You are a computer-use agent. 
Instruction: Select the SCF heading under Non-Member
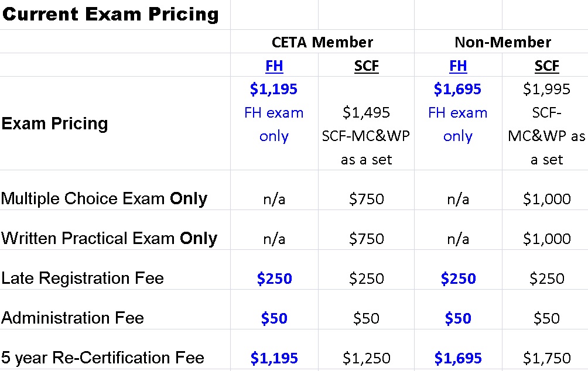click(x=547, y=66)
